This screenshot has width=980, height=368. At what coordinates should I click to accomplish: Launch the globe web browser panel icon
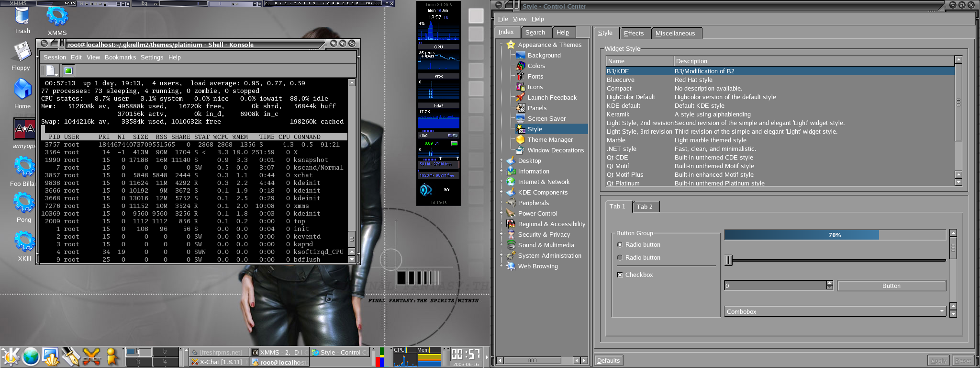31,357
